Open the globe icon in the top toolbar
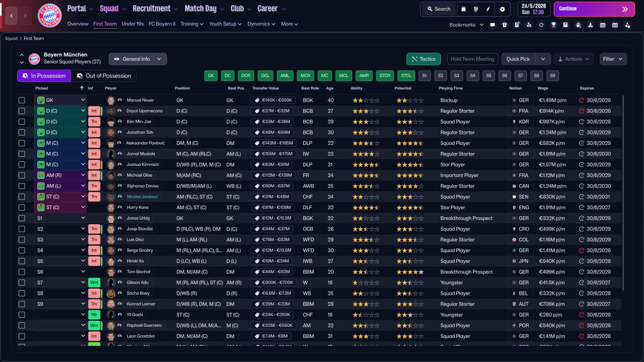The image size is (644, 362). tap(475, 9)
